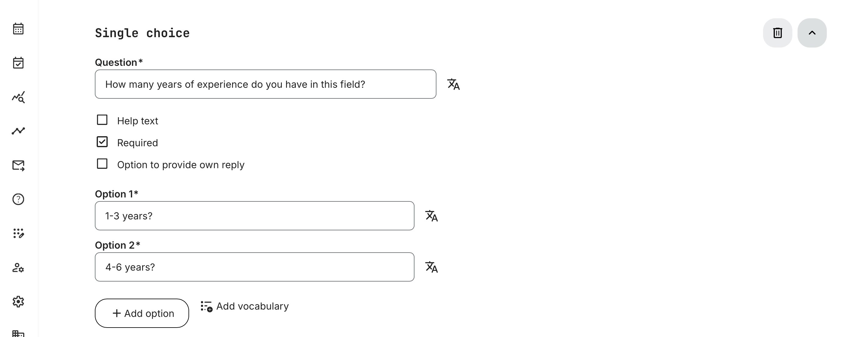
Task: Click the gear settings sidebar icon
Action: (x=18, y=302)
